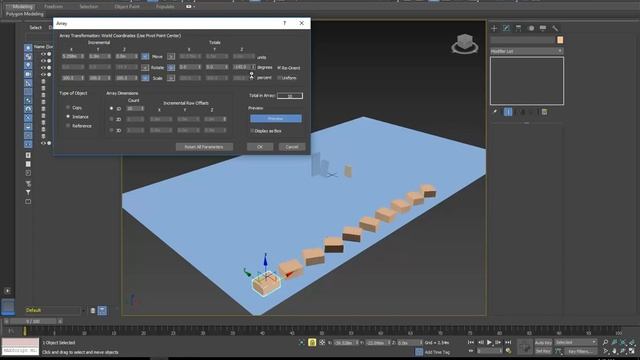Click the Freeform ribbon tab
This screenshot has height=360, width=640.
tap(53, 7)
